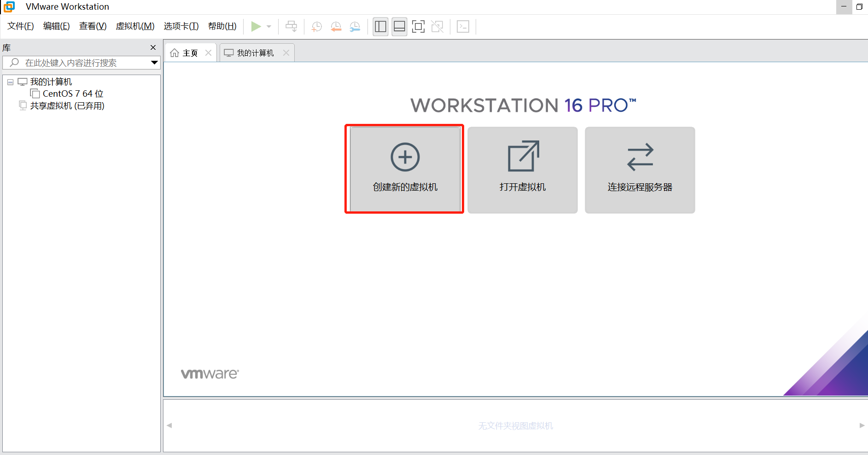Close the 库 library panel
This screenshot has width=868, height=455.
(x=153, y=47)
